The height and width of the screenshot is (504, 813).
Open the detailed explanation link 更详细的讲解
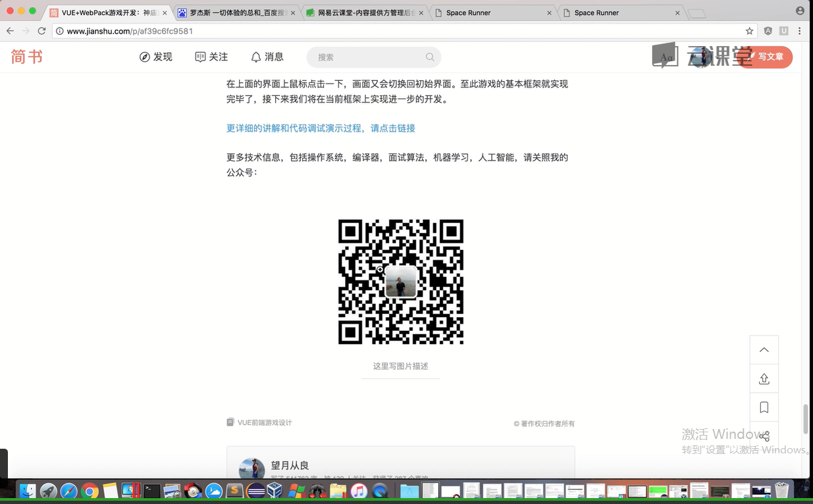321,128
